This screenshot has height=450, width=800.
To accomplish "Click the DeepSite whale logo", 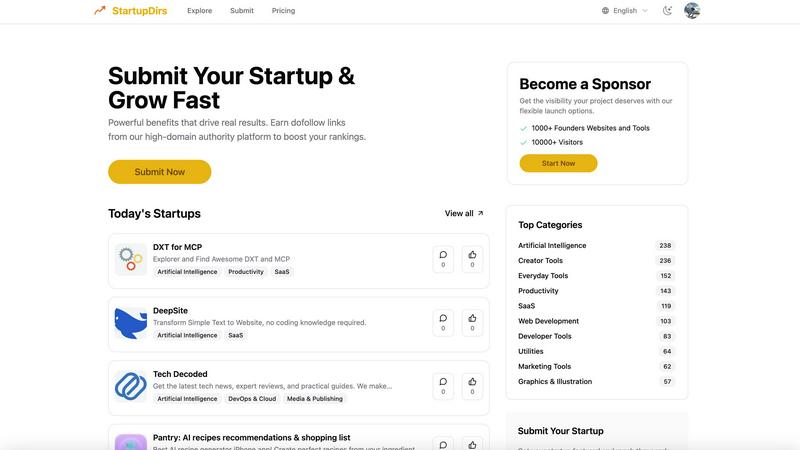I will pyautogui.click(x=131, y=323).
